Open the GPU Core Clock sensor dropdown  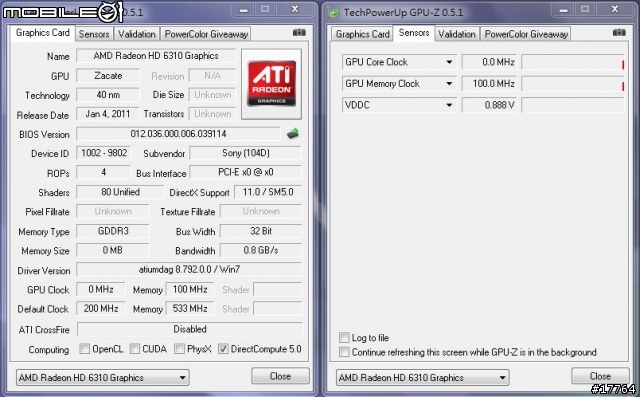449,62
